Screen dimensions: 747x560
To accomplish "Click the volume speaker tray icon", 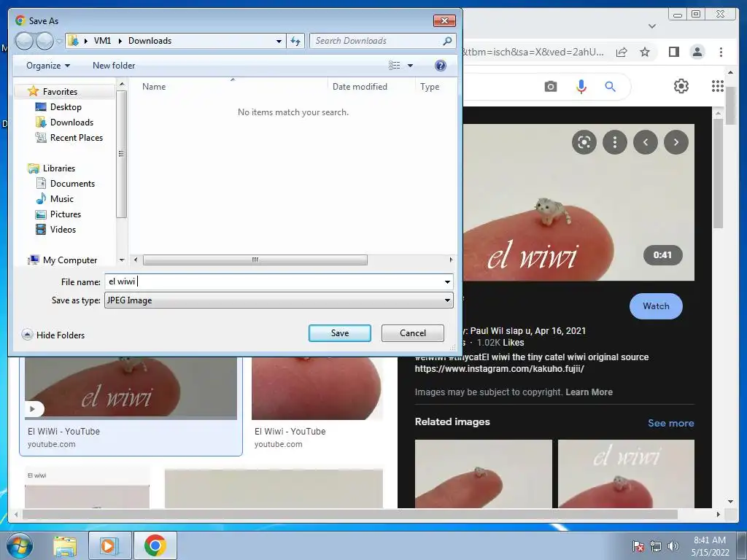I will (x=673, y=546).
